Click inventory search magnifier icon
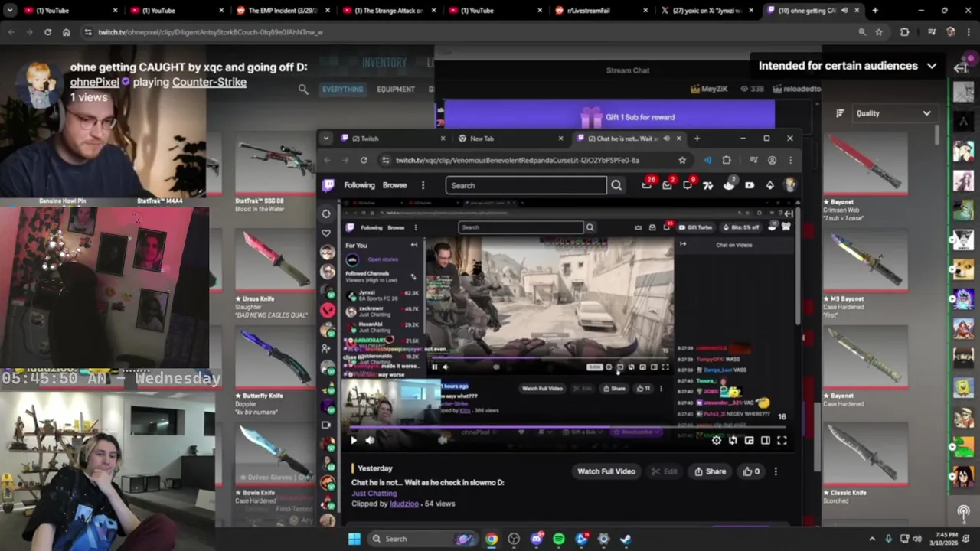The width and height of the screenshot is (980, 551). point(303,90)
